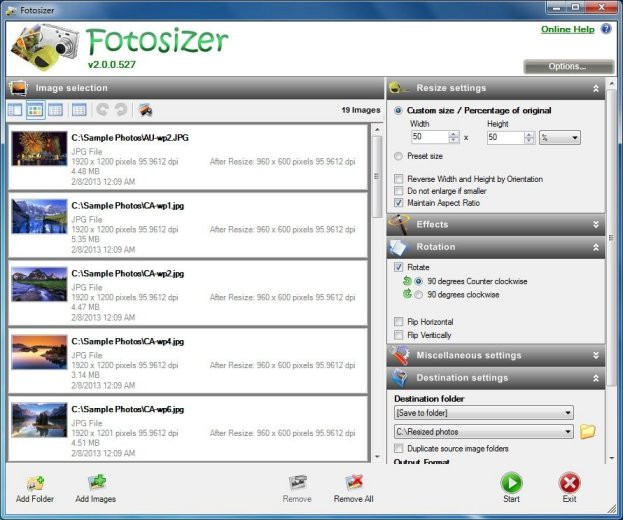The image size is (623, 520).
Task: Select CA-wp4.jpg sunset thumbnail
Action: point(39,352)
